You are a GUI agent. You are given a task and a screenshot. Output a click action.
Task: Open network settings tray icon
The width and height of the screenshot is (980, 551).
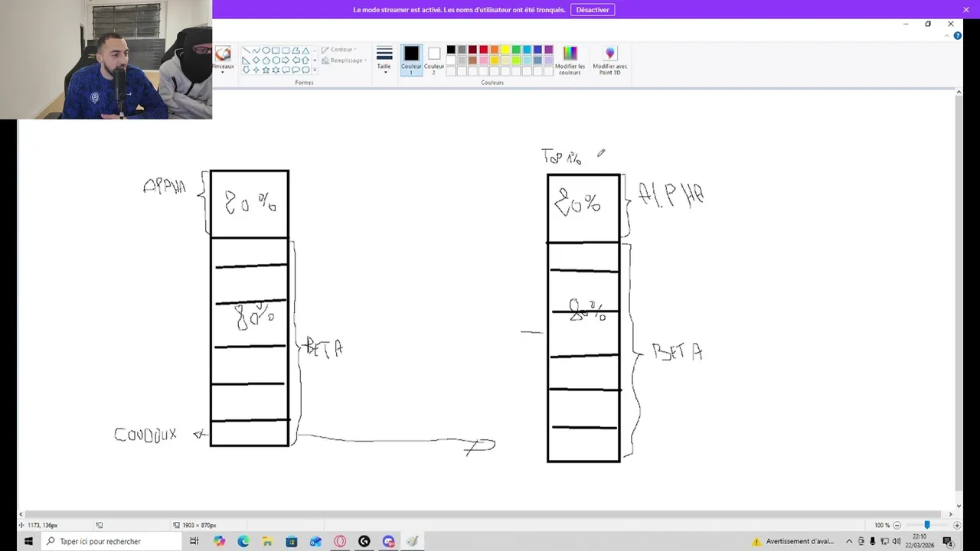pos(885,541)
